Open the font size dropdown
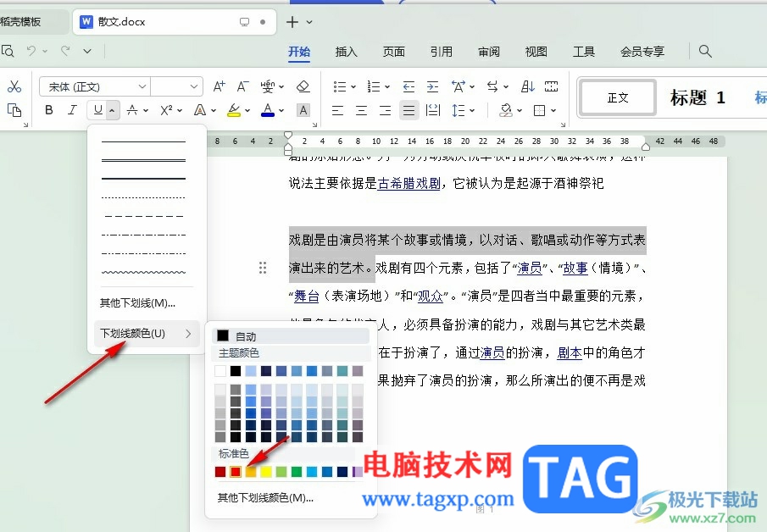Screen dimensions: 767x532 194,87
